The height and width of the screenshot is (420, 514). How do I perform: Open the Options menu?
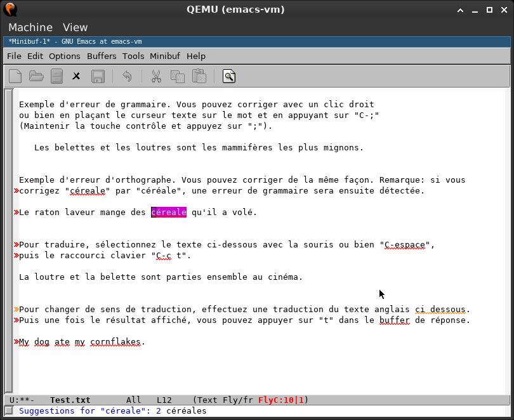click(x=64, y=56)
